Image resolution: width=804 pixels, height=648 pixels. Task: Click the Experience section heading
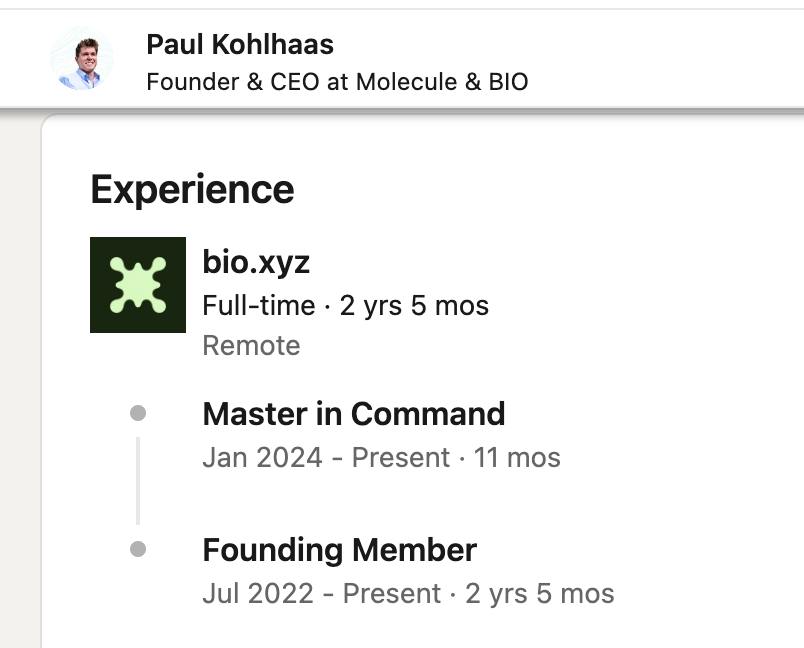pos(192,189)
